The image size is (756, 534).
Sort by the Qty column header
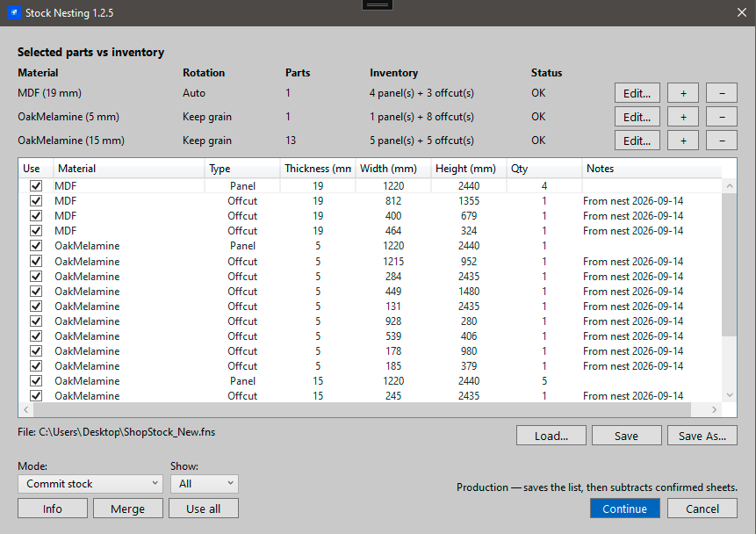(x=544, y=169)
